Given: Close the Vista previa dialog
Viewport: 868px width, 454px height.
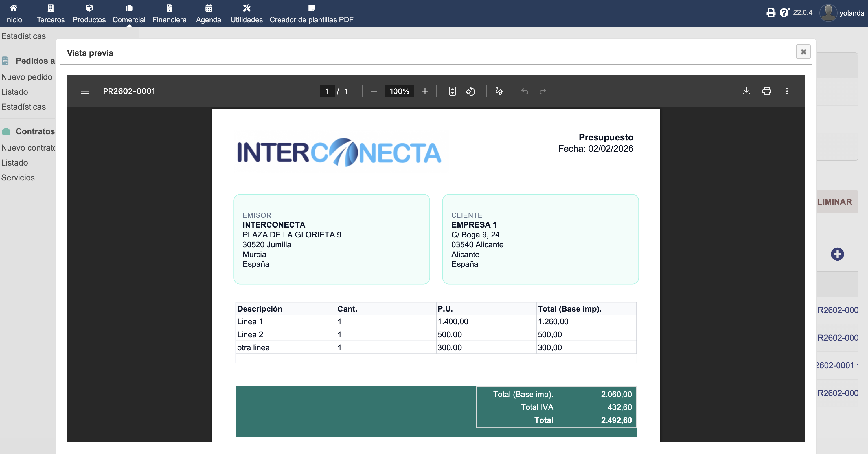Looking at the screenshot, I should coord(803,52).
